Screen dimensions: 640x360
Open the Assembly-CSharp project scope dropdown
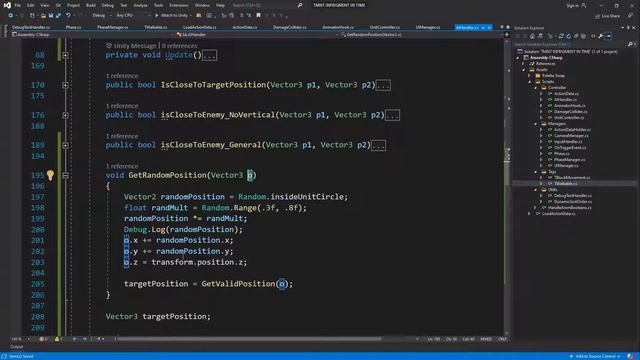93,35
